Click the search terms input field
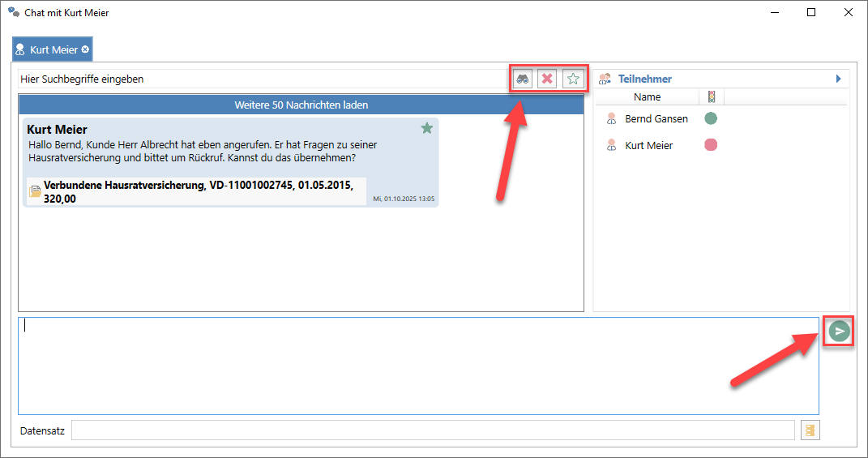Image resolution: width=868 pixels, height=458 pixels. point(263,79)
